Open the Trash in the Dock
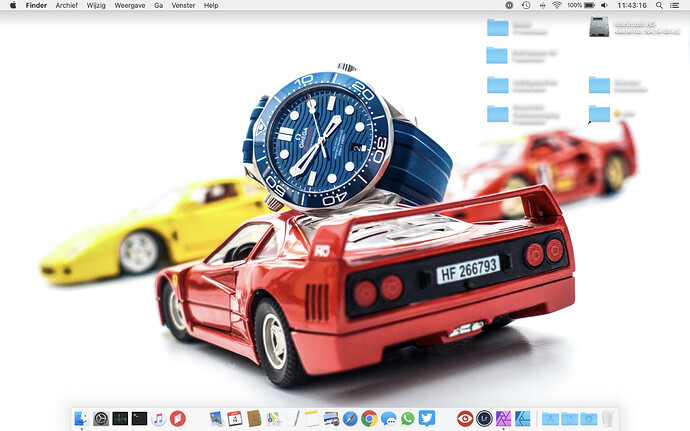Screen dimensions: 690x431 click(x=608, y=418)
